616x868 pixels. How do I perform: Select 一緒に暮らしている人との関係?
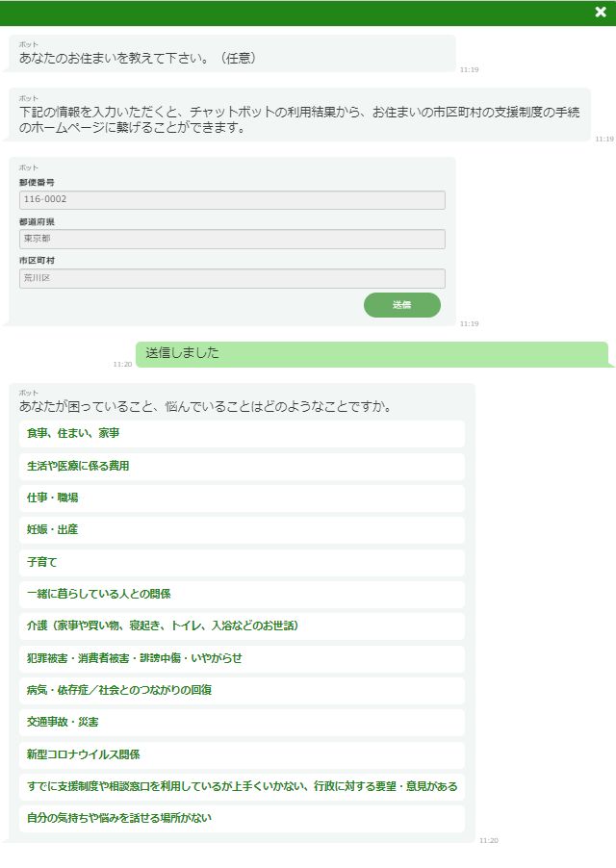[242, 595]
